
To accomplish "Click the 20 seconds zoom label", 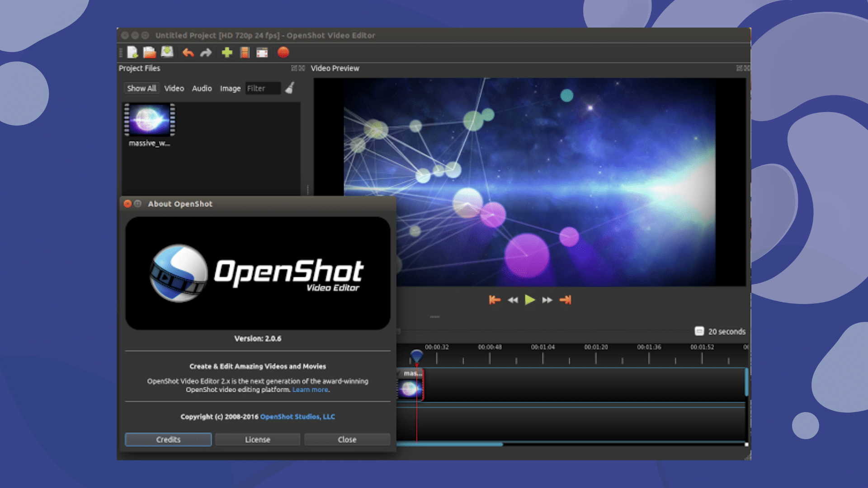I will (x=726, y=332).
